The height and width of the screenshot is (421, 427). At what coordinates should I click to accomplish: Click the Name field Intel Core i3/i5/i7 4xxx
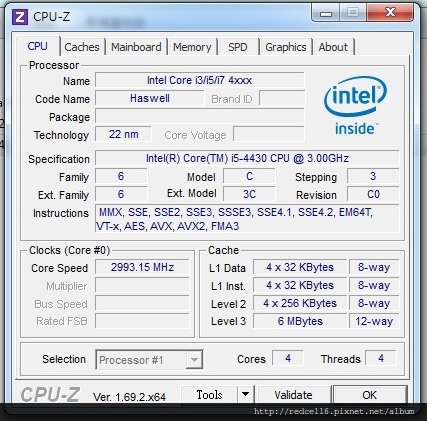click(x=200, y=80)
